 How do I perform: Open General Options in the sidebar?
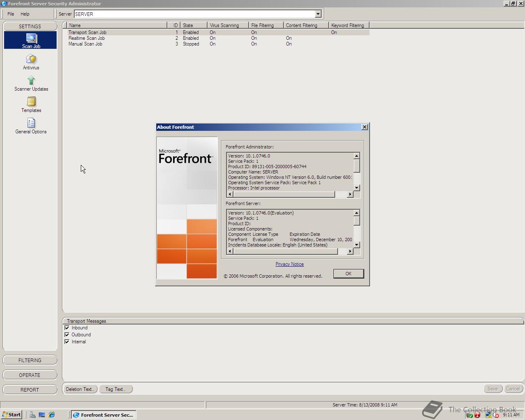pyautogui.click(x=31, y=126)
